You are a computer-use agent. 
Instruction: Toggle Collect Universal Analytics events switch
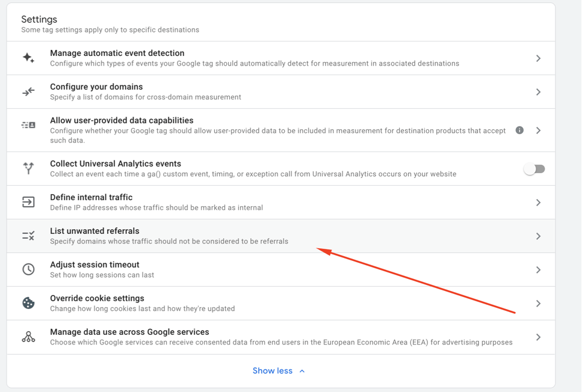(534, 169)
